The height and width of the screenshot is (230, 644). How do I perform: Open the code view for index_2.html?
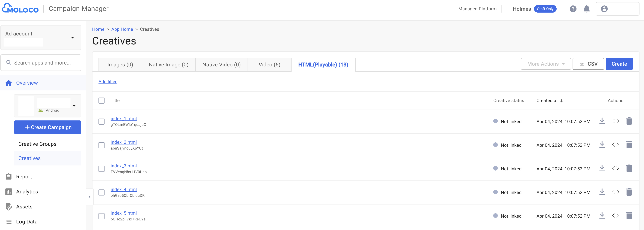coord(616,144)
